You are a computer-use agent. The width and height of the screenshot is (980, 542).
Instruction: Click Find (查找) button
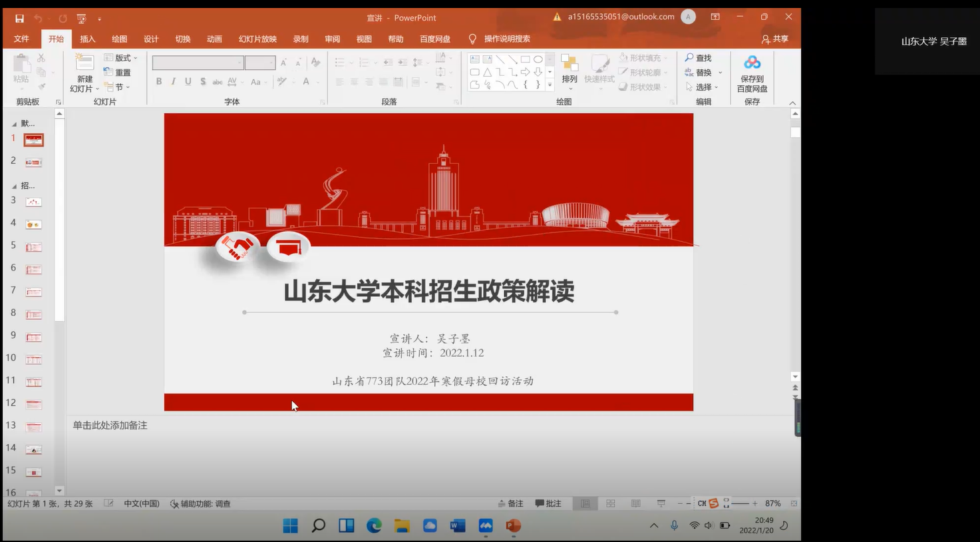[x=698, y=58]
